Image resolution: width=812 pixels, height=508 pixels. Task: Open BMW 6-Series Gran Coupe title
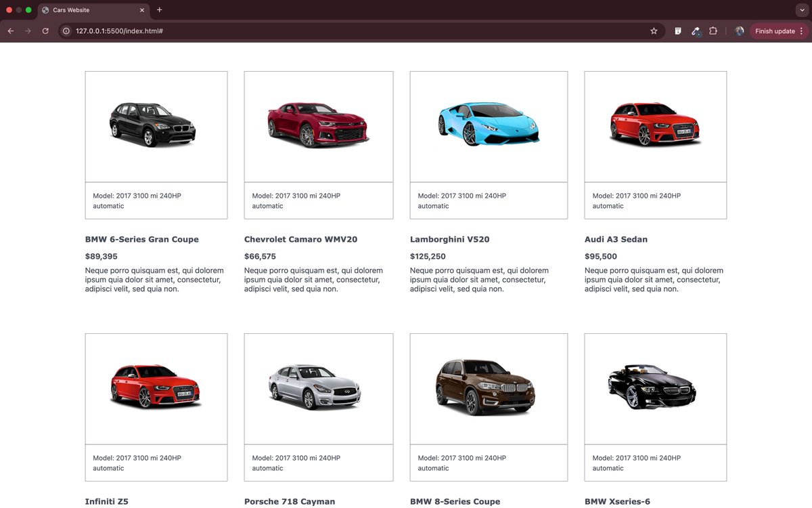point(142,239)
